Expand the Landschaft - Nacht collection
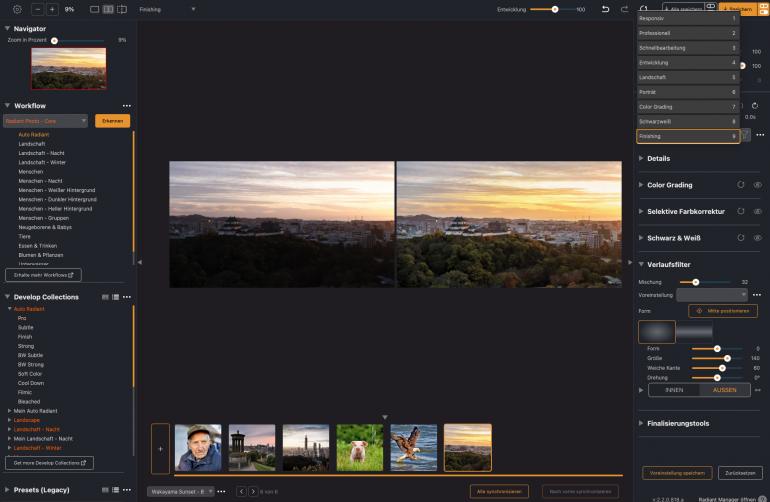770x502 pixels. point(10,429)
